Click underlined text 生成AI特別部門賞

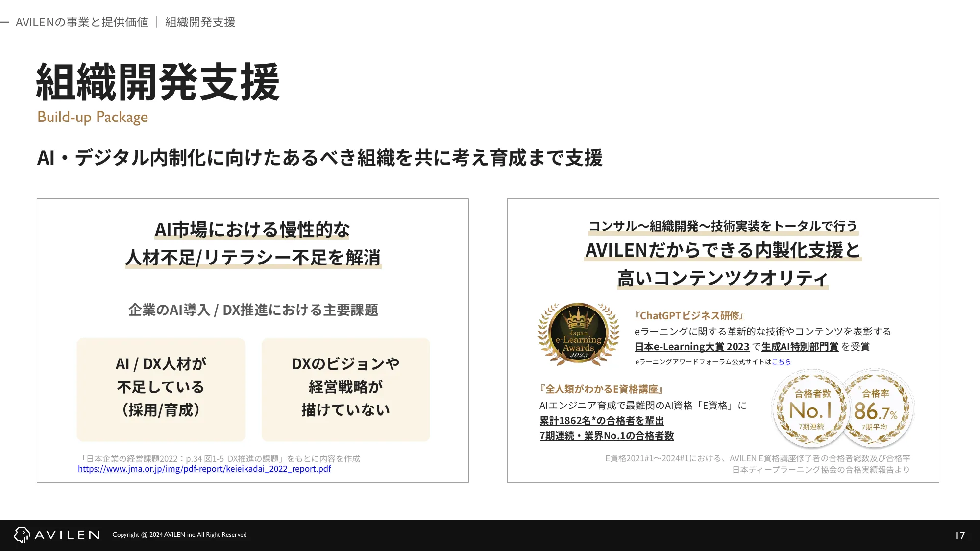[800, 347]
